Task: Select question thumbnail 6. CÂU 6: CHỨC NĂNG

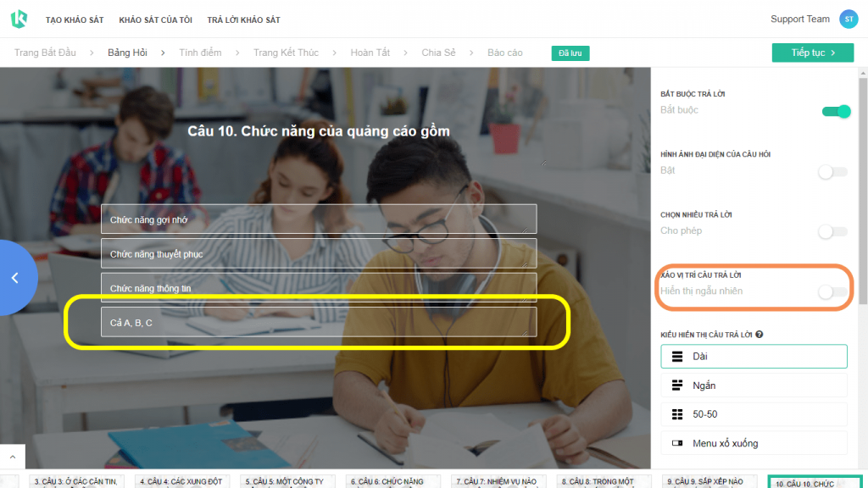Action: [387, 481]
